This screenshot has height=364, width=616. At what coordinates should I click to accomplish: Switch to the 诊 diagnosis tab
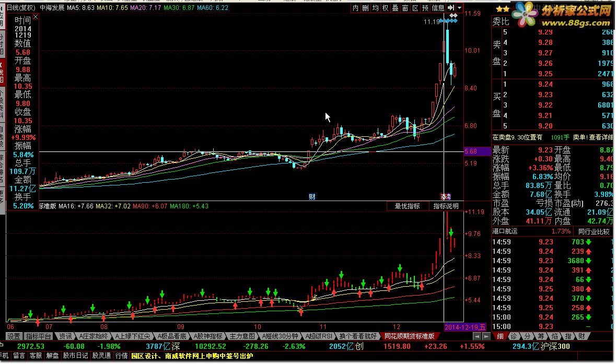[514, 336]
